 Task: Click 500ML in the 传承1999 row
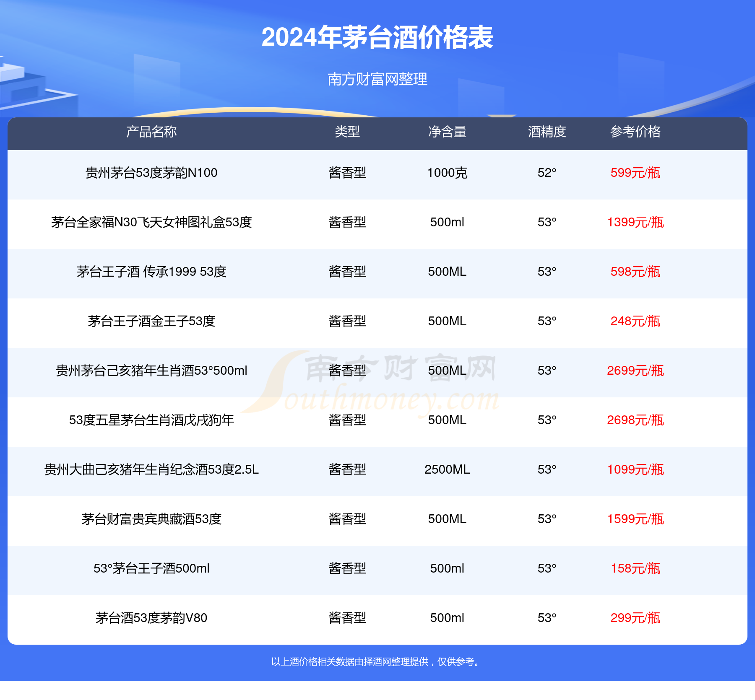point(447,272)
